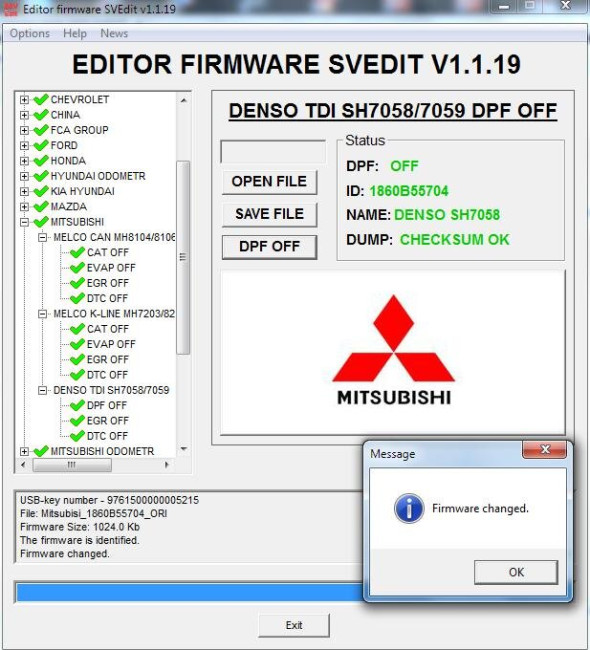The width and height of the screenshot is (590, 650).
Task: Click the green checkmark beside KIA HYUNDAI
Action: [x=41, y=192]
